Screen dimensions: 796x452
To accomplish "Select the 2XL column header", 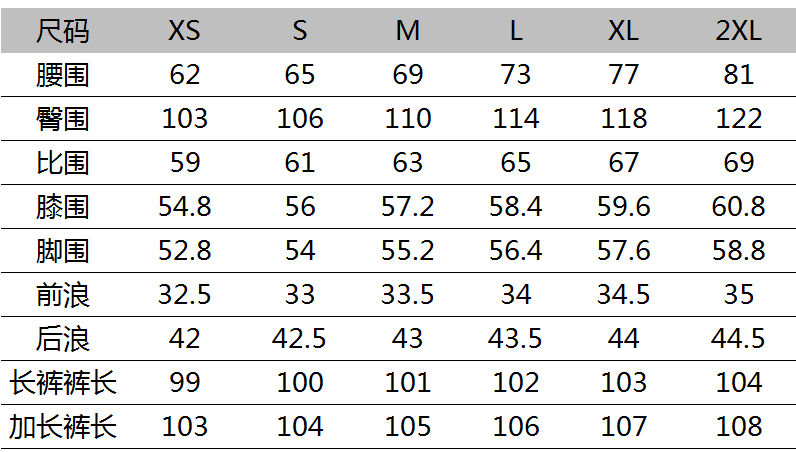I will [x=739, y=31].
